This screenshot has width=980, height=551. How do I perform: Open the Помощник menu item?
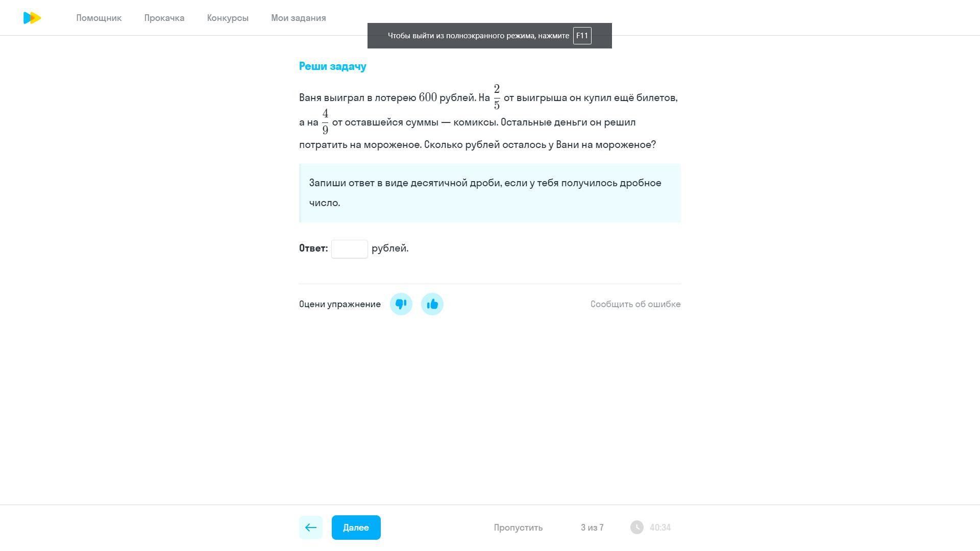tap(99, 18)
